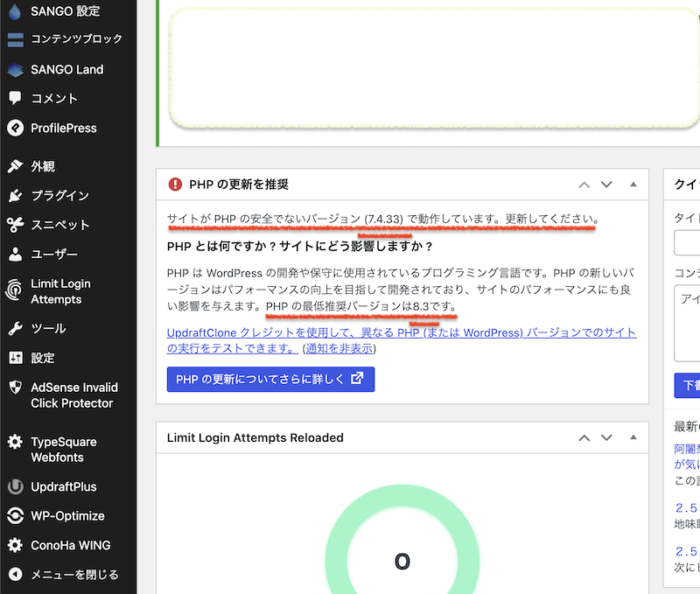
Task: Click the スニペット scissors icon
Action: tap(15, 225)
